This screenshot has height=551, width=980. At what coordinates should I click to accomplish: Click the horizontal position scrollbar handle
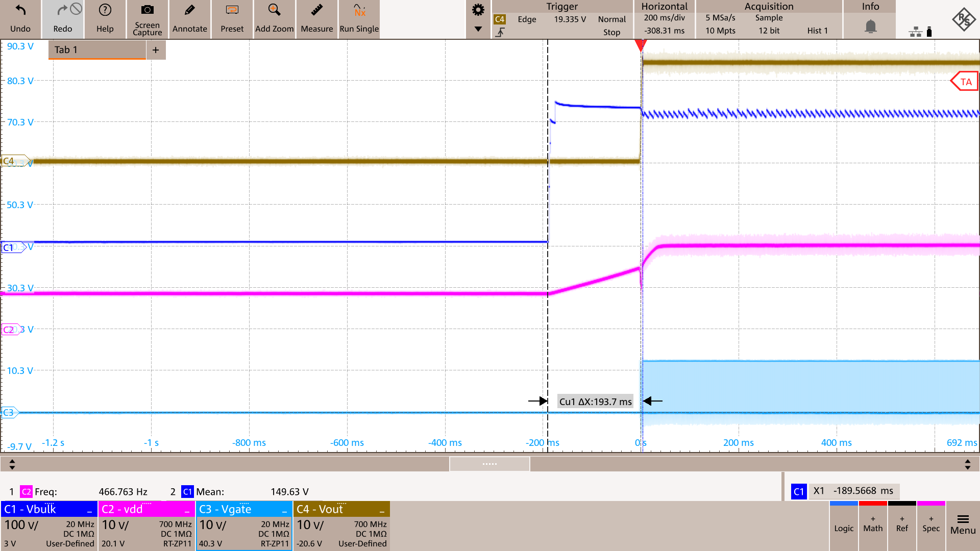point(489,464)
